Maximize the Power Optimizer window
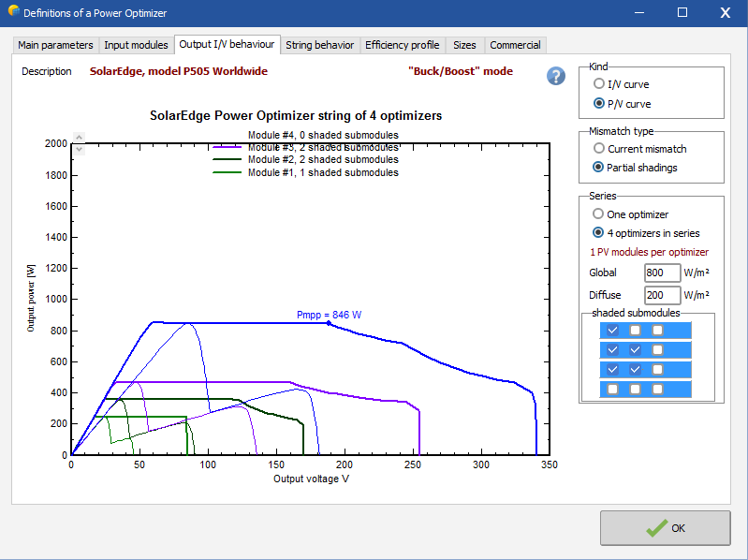Screen dimensions: 748x560 click(682, 12)
